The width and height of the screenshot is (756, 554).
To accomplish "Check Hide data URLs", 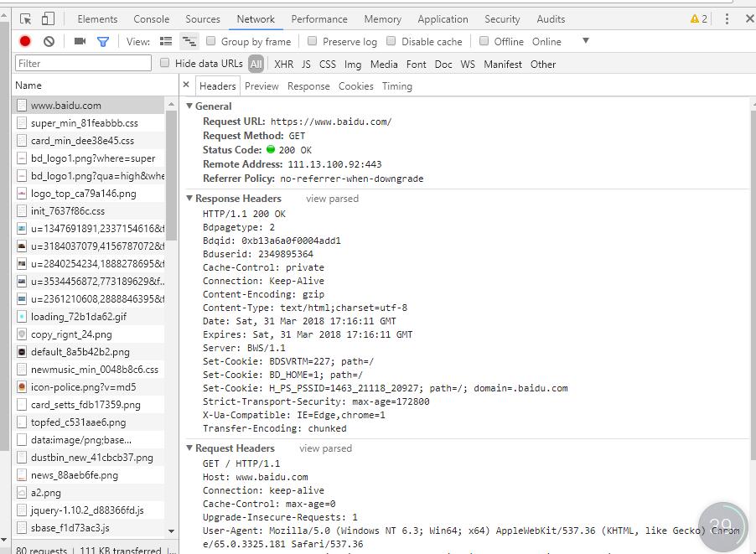I will click(x=164, y=63).
